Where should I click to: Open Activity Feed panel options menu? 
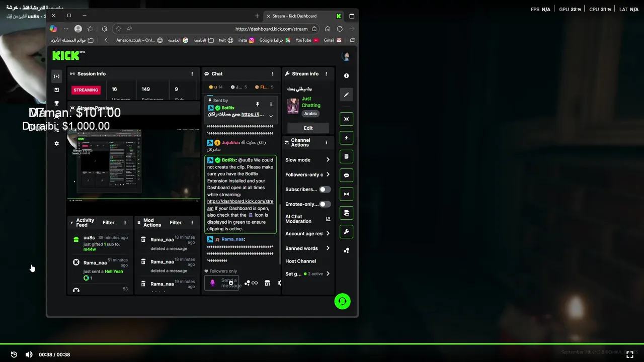pos(125,223)
